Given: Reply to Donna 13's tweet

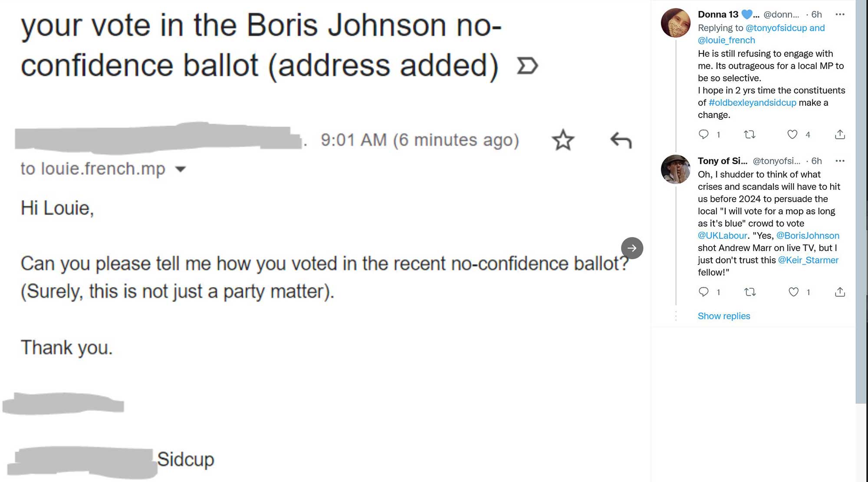Looking at the screenshot, I should tap(704, 134).
